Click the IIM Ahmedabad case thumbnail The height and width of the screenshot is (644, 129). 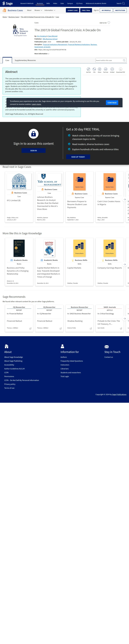pyautogui.click(x=19, y=181)
